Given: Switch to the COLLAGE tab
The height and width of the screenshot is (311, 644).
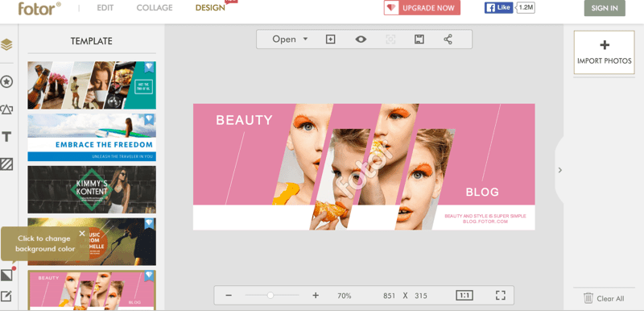Looking at the screenshot, I should (155, 8).
